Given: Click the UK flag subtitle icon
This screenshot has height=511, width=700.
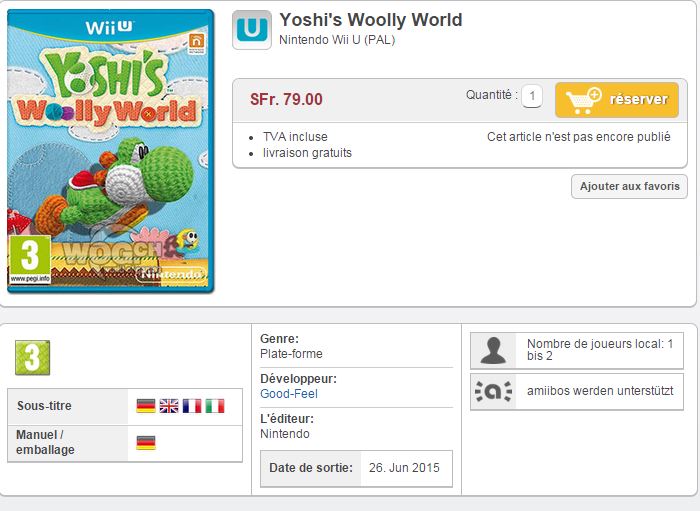Looking at the screenshot, I should [169, 406].
